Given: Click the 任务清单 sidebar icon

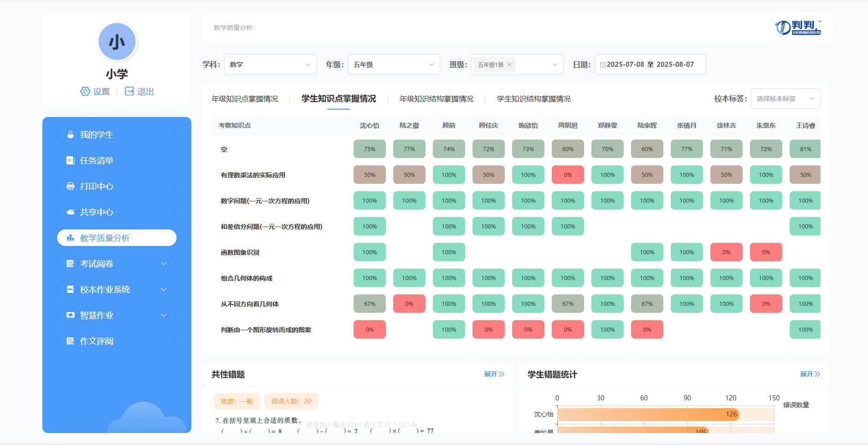Looking at the screenshot, I should point(71,160).
